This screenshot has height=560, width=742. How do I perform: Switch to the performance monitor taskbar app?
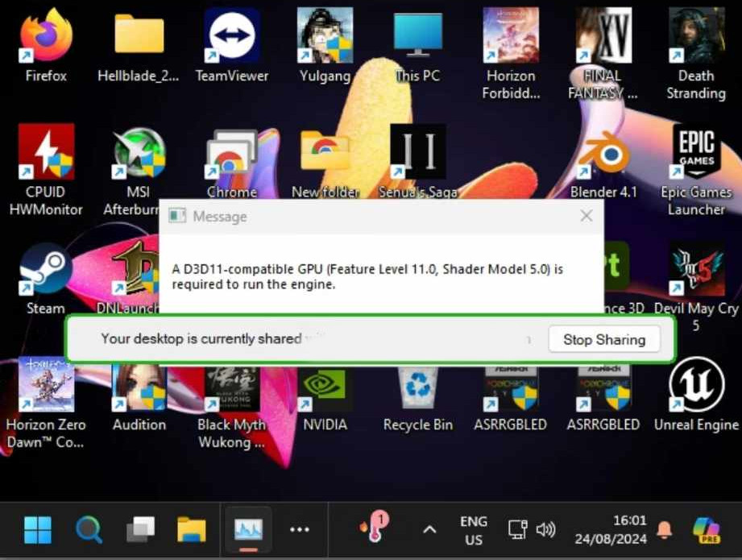tap(248, 529)
